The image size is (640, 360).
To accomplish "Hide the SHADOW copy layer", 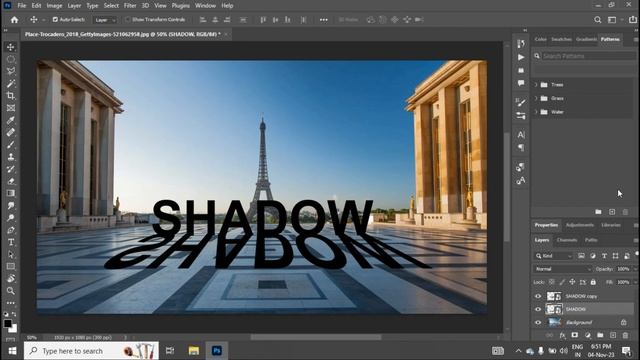I will [538, 296].
